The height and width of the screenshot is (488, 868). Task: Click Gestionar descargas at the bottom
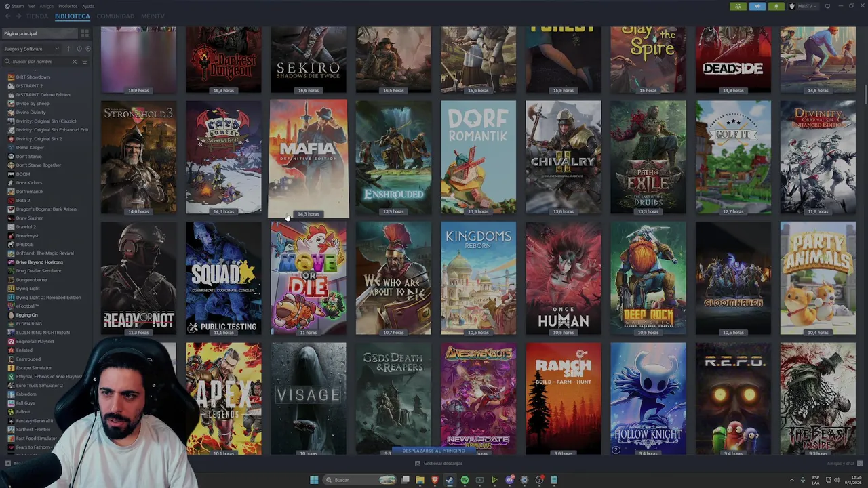pos(439,464)
